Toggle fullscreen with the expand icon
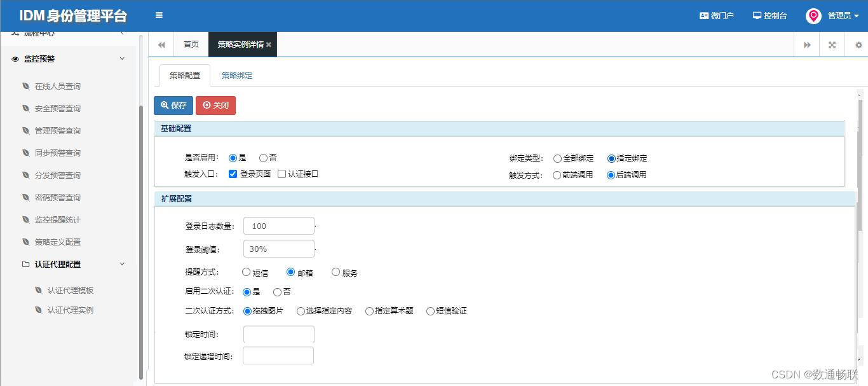The width and height of the screenshot is (868, 386). pos(832,45)
